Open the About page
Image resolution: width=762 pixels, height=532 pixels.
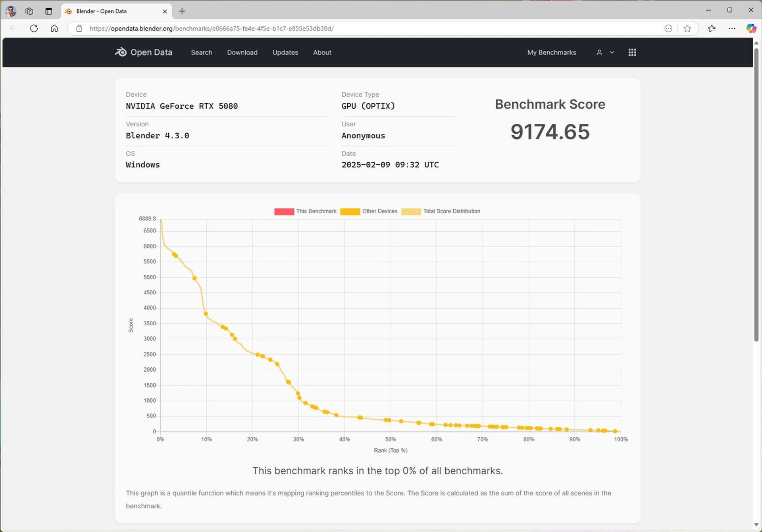coord(322,52)
